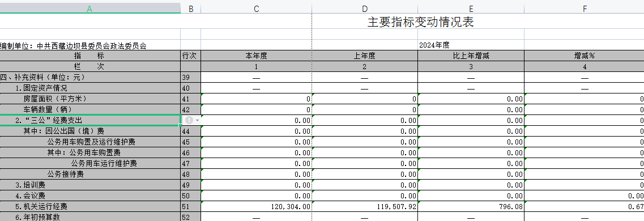This screenshot has width=644, height=221.
Task: Click the column number 3 cell under 比上年增减
Action: 471,66
